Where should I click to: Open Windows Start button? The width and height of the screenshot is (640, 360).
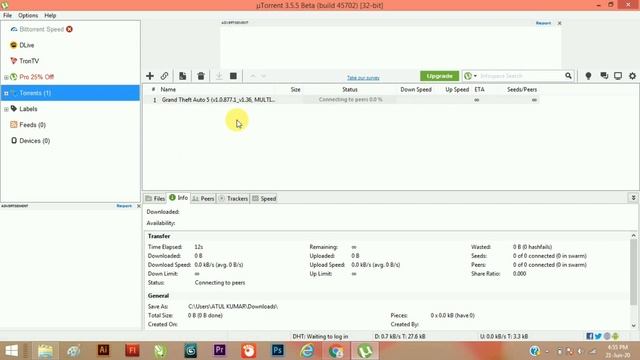[11, 350]
